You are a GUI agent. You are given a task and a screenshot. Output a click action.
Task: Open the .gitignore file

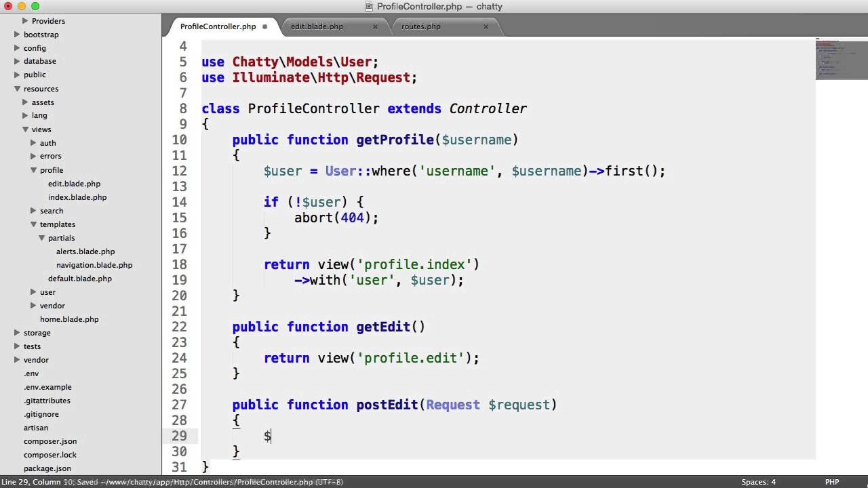tap(41, 414)
